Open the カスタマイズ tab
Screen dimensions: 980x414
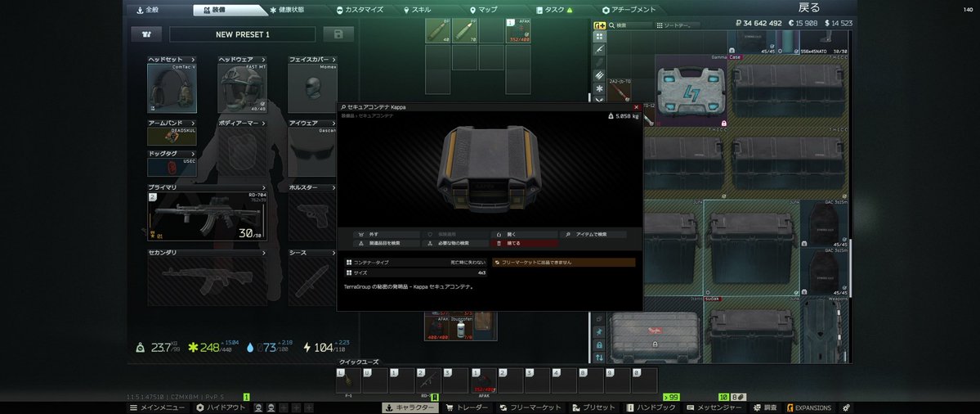360,10
